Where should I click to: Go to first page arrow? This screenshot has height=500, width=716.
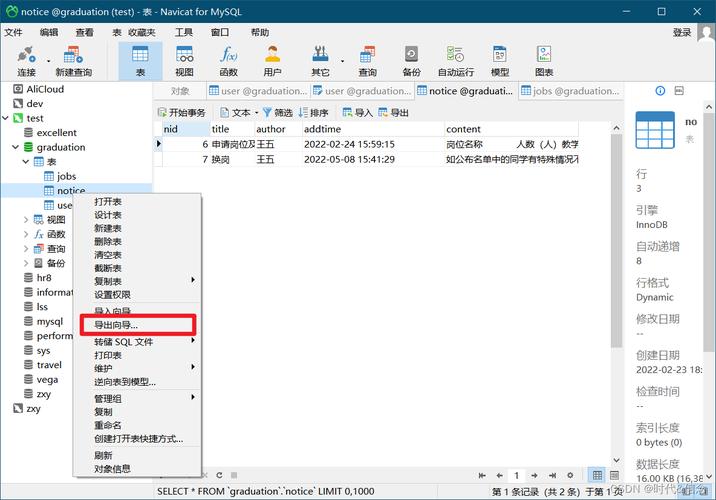point(482,475)
